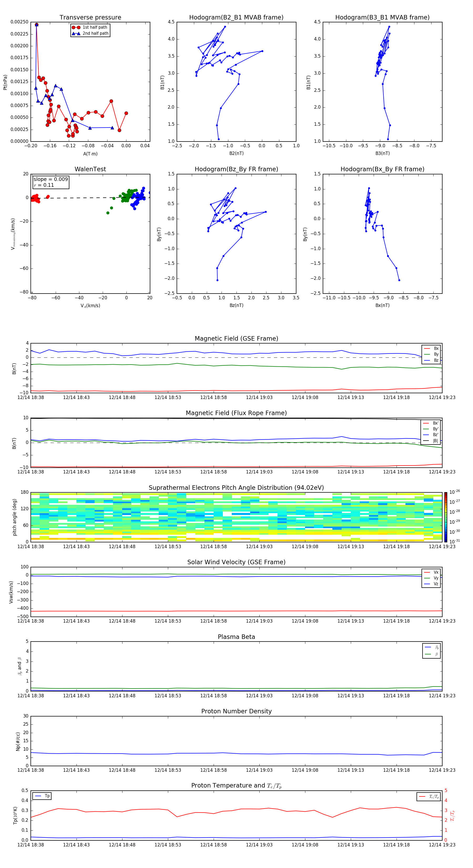The image size is (473, 868).
Task: Click the 'A(T·m)' axis label
Action: click(x=90, y=154)
